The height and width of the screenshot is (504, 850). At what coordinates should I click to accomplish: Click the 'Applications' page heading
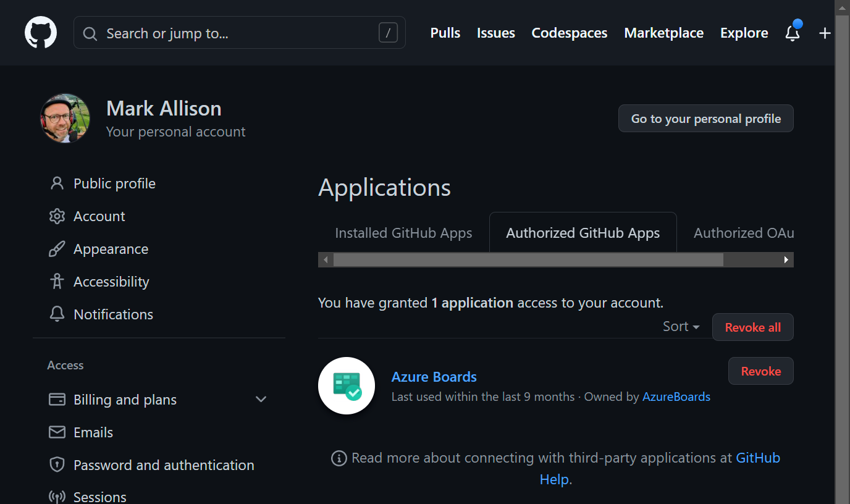(x=385, y=187)
